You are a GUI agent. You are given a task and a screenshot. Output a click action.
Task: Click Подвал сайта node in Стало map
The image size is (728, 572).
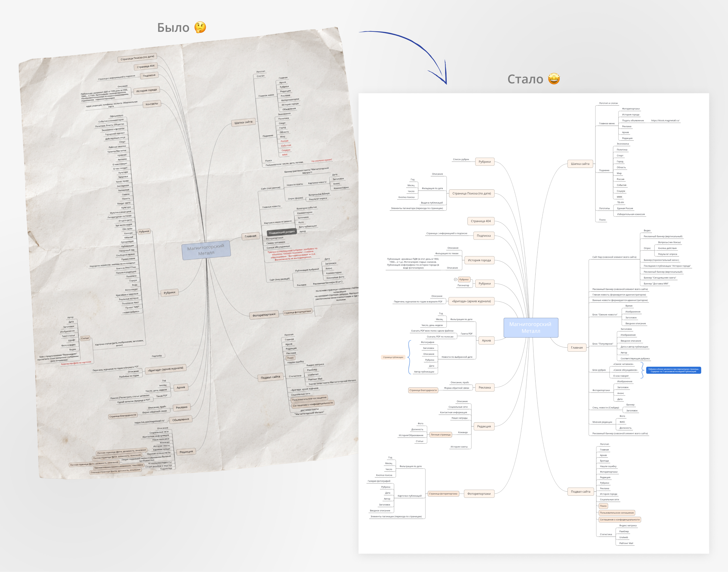coord(580,492)
